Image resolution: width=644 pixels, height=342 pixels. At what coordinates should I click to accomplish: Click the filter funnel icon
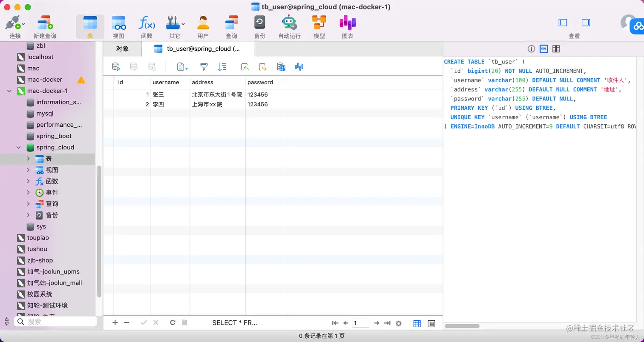point(204,67)
